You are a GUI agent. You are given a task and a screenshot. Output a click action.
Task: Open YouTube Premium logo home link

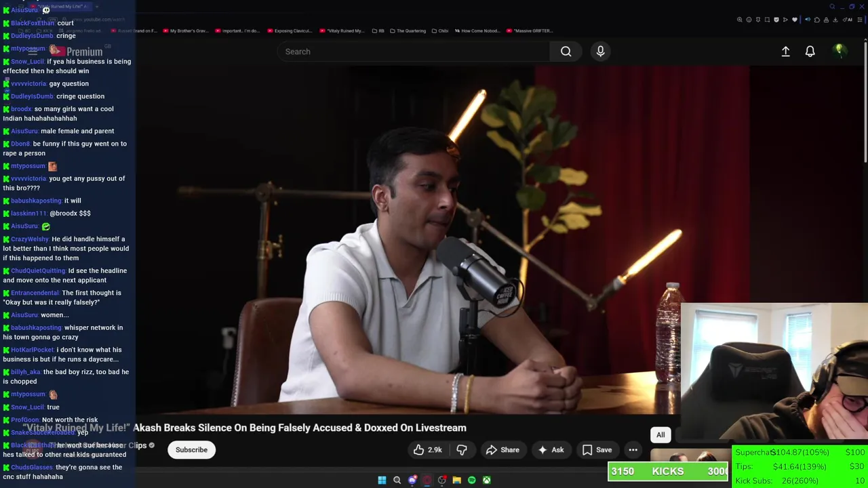[x=76, y=52]
